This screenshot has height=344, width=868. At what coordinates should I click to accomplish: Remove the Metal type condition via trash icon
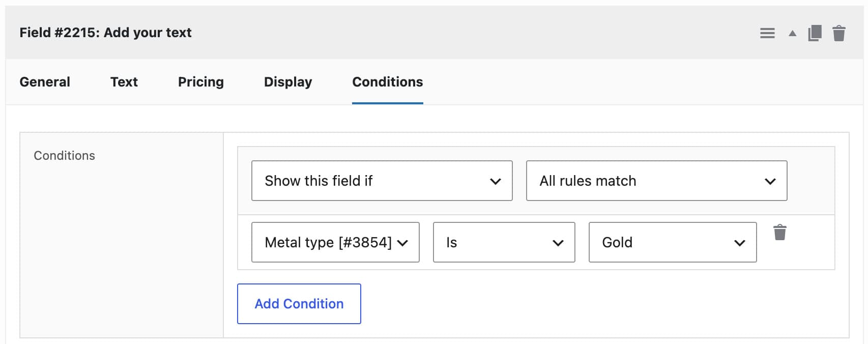[x=780, y=232]
